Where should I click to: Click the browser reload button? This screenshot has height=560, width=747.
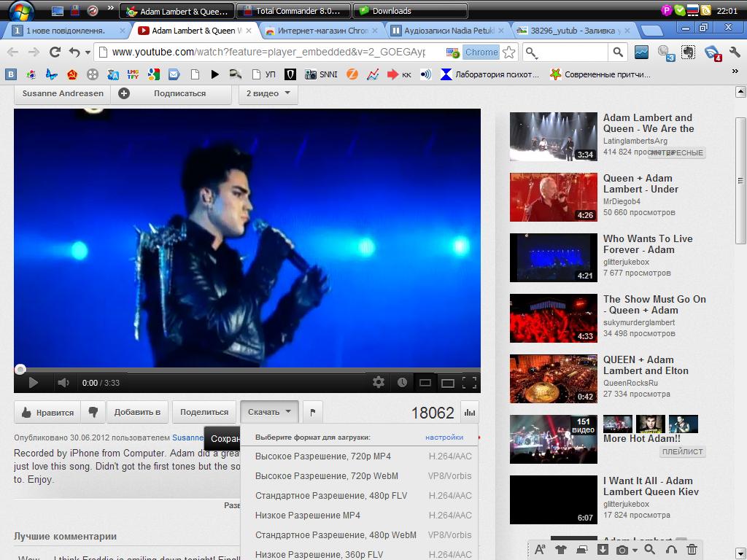(55, 52)
